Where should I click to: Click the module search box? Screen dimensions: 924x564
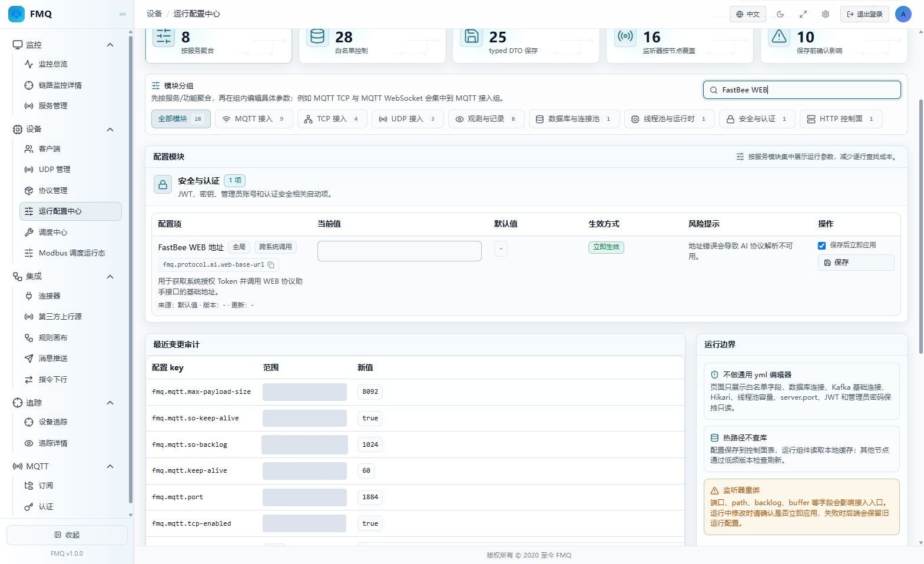point(802,90)
